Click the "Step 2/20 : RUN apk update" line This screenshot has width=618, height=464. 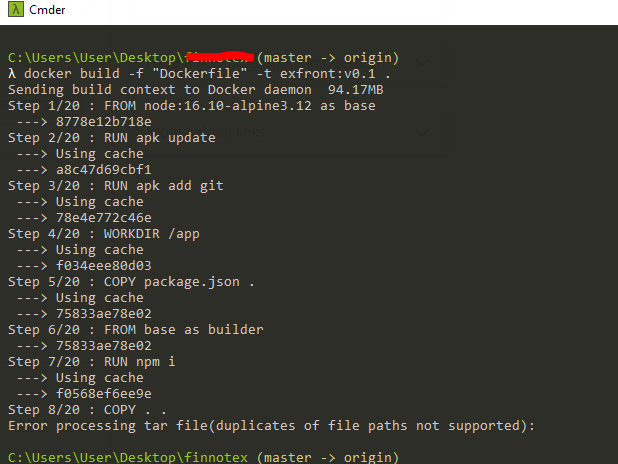click(112, 138)
